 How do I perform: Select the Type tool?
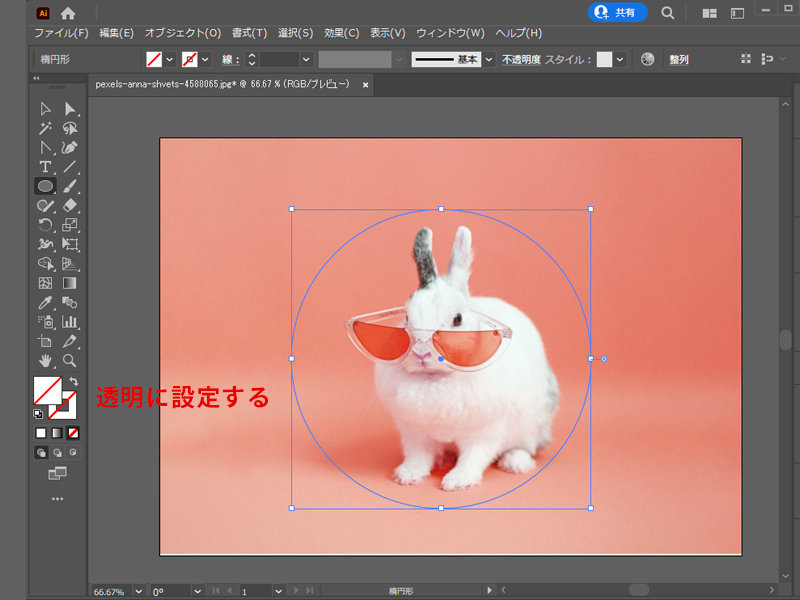(x=44, y=166)
